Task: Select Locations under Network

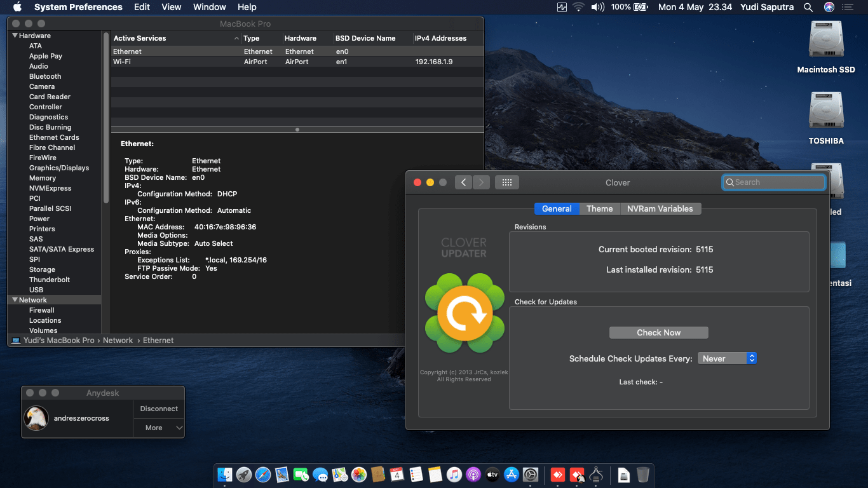Action: 45,320
